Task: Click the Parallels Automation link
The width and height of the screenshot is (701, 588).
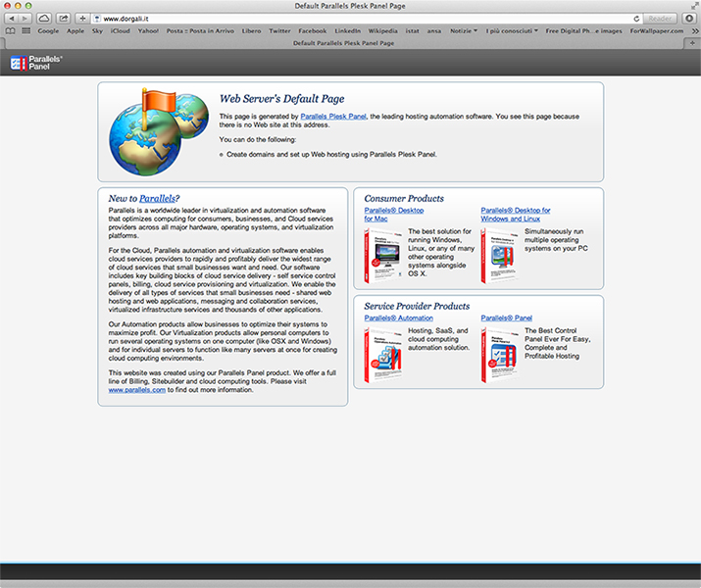Action: (398, 318)
